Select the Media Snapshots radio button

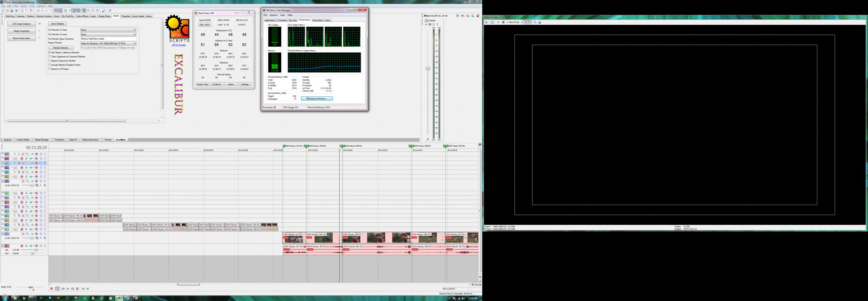pos(40,31)
